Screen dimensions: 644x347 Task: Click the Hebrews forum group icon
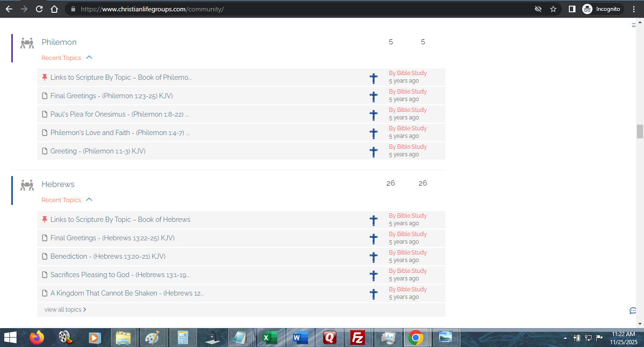pos(27,185)
